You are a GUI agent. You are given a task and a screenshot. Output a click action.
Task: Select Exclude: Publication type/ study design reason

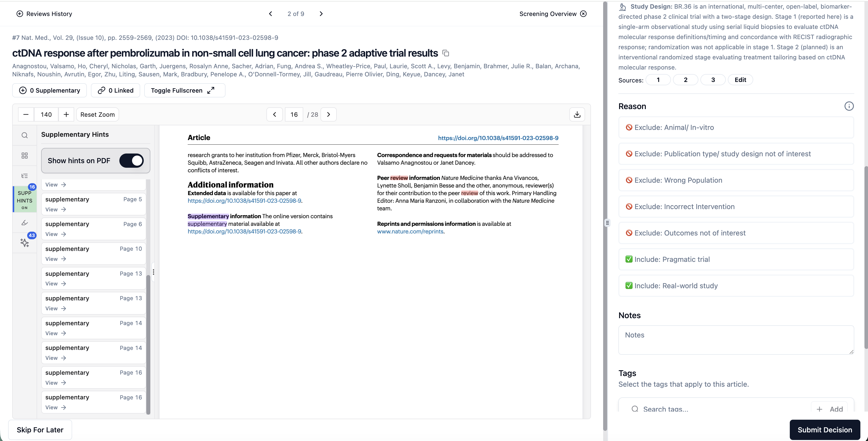coord(736,154)
